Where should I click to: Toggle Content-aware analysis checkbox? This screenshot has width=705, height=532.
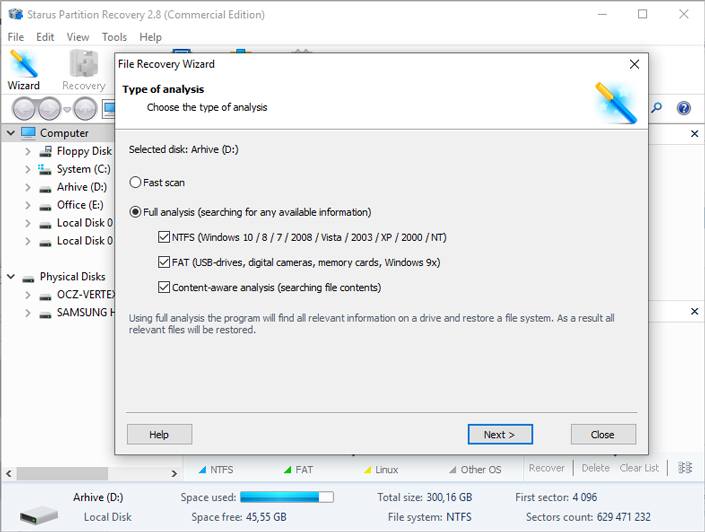pyautogui.click(x=164, y=287)
